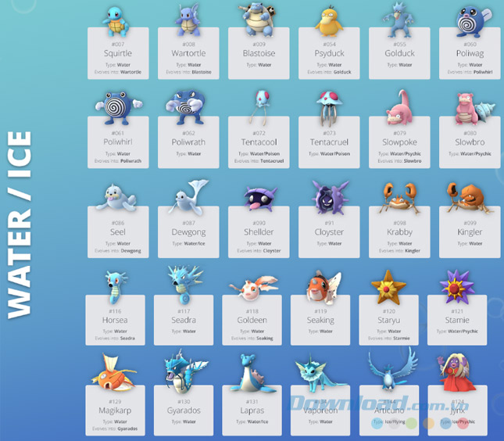Viewport: 504px width, 441px height.
Task: Click the Poliwag name label
Action: click(470, 53)
